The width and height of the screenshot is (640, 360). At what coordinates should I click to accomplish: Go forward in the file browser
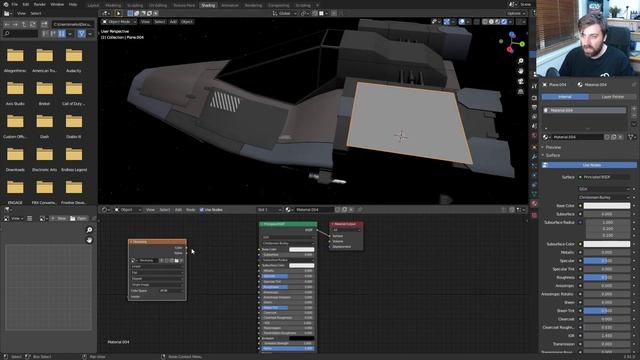[15, 24]
